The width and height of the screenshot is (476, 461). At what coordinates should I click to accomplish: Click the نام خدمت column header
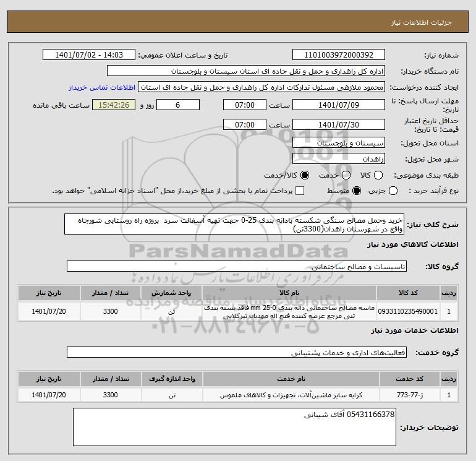click(291, 379)
